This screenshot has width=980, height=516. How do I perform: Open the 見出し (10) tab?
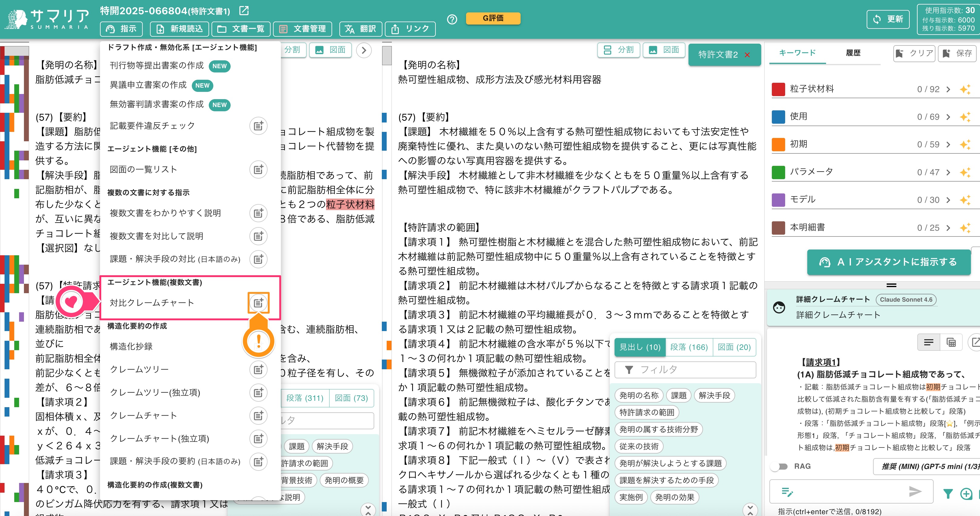click(x=640, y=347)
